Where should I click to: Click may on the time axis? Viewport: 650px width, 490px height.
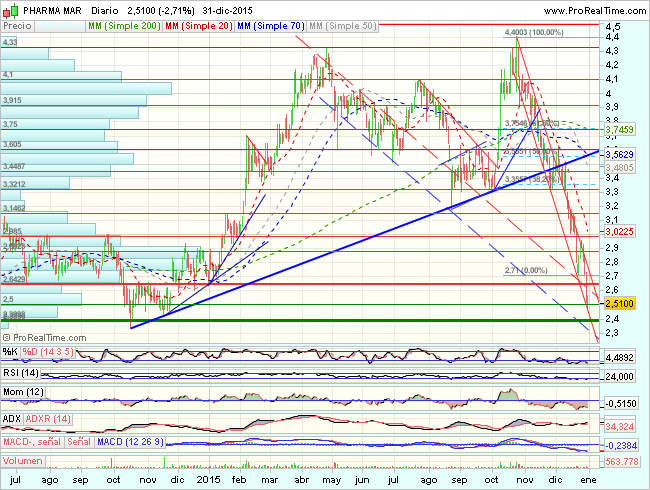click(332, 480)
